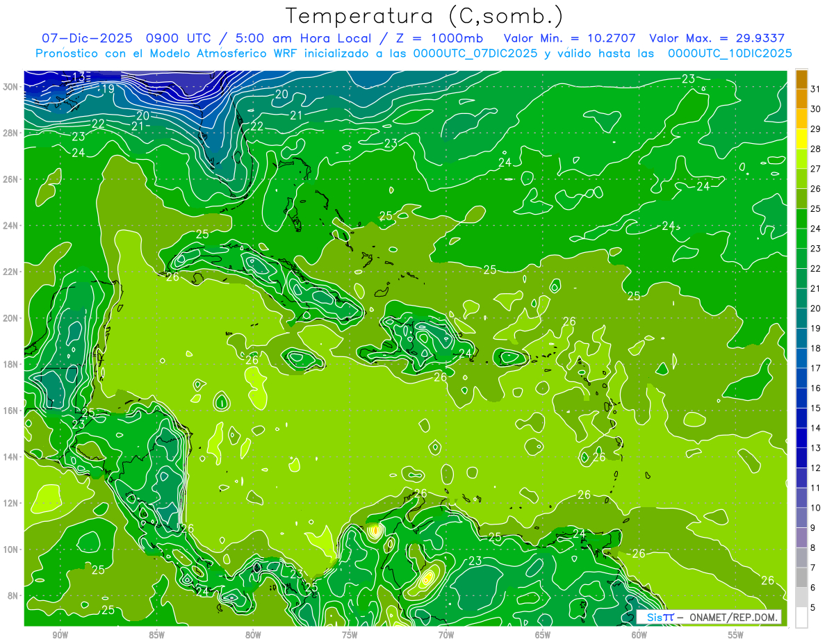Click color scale value "27"
Screen dimensions: 834x644
[x=816, y=168]
